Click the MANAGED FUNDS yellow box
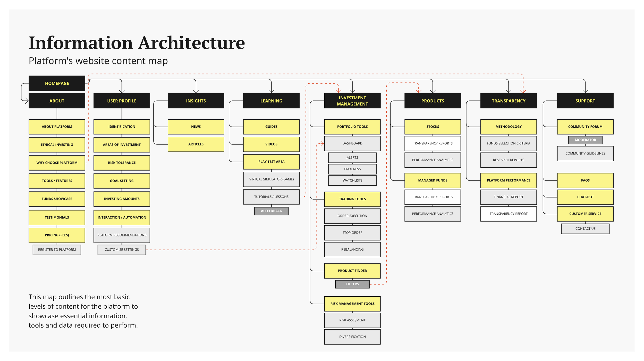 pos(433,180)
